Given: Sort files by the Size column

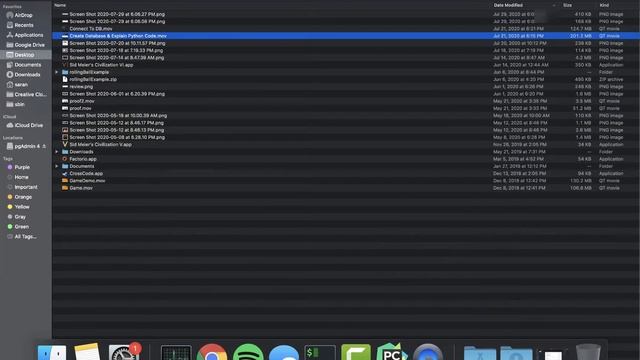Looking at the screenshot, I should (567, 5).
